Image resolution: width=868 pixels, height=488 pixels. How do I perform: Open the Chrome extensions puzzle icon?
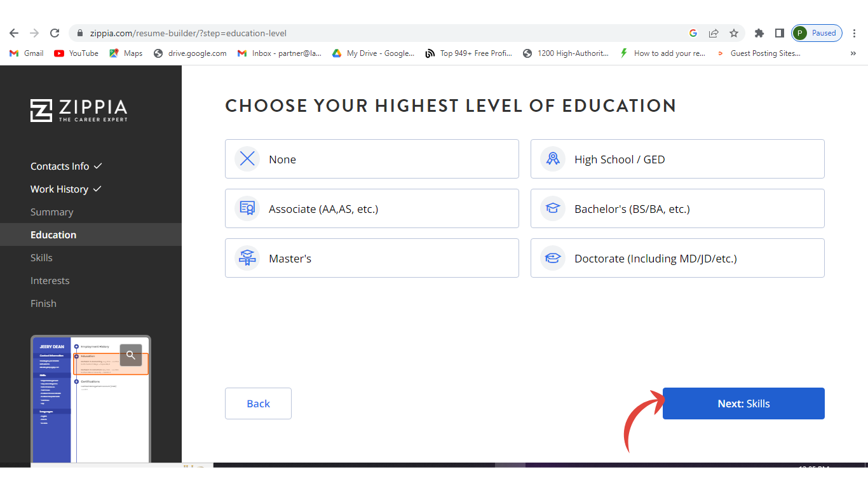click(x=759, y=33)
